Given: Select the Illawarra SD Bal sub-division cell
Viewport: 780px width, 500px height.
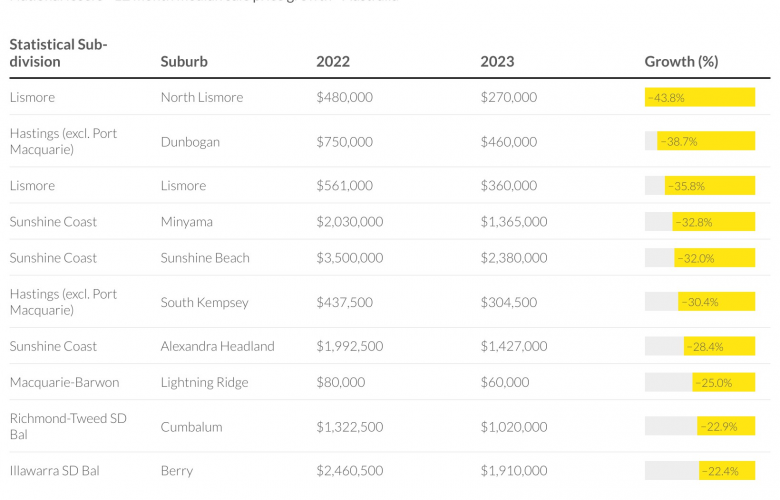Looking at the screenshot, I should click(x=54, y=470).
